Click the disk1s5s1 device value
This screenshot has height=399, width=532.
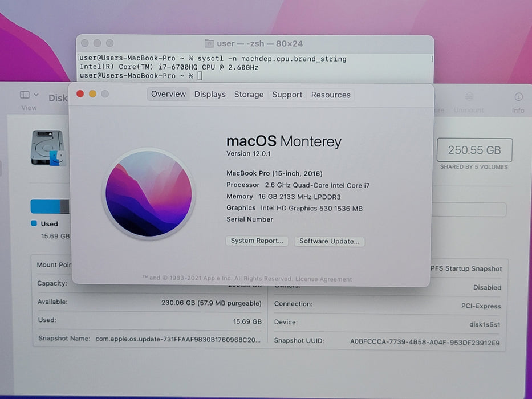[x=485, y=324]
